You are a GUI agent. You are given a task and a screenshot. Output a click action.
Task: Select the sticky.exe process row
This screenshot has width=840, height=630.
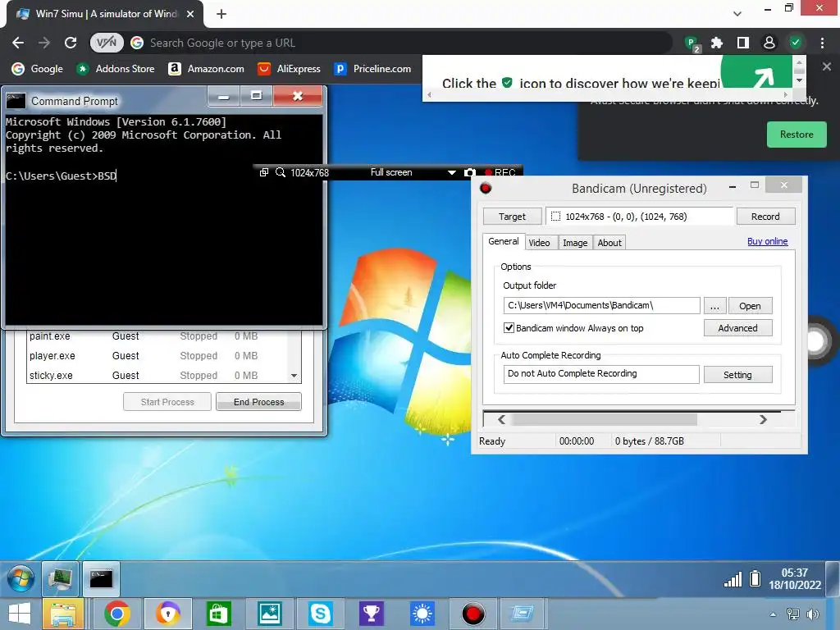point(157,376)
